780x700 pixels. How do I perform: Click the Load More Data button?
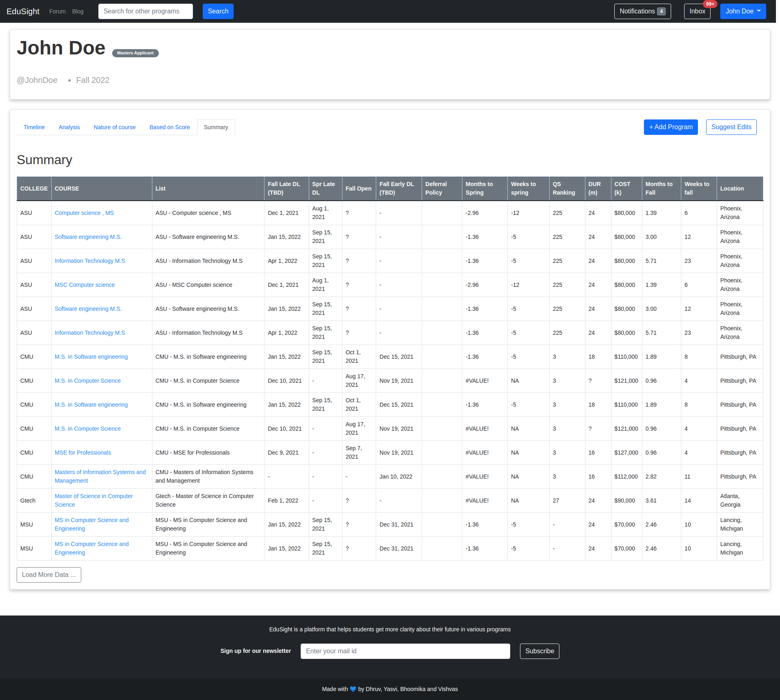pyautogui.click(x=49, y=574)
